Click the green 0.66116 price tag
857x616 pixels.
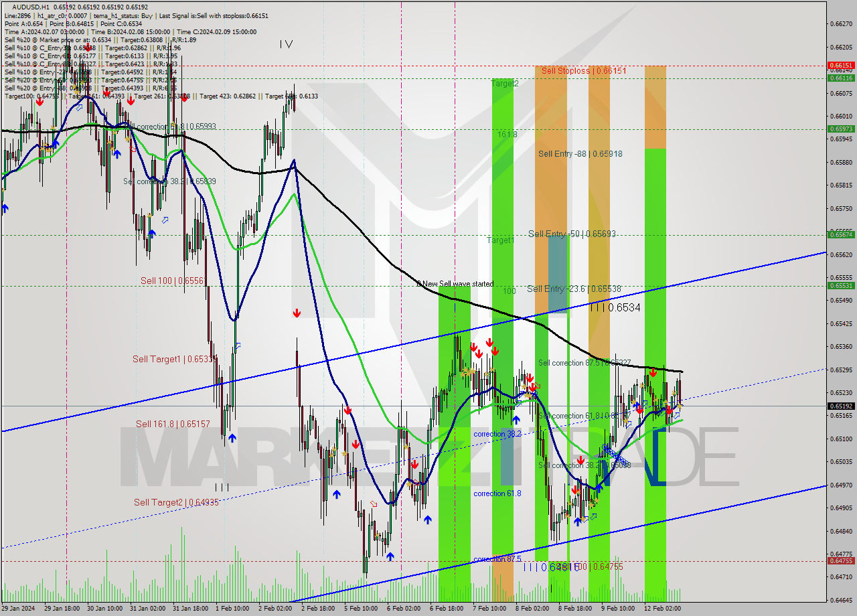(x=841, y=78)
